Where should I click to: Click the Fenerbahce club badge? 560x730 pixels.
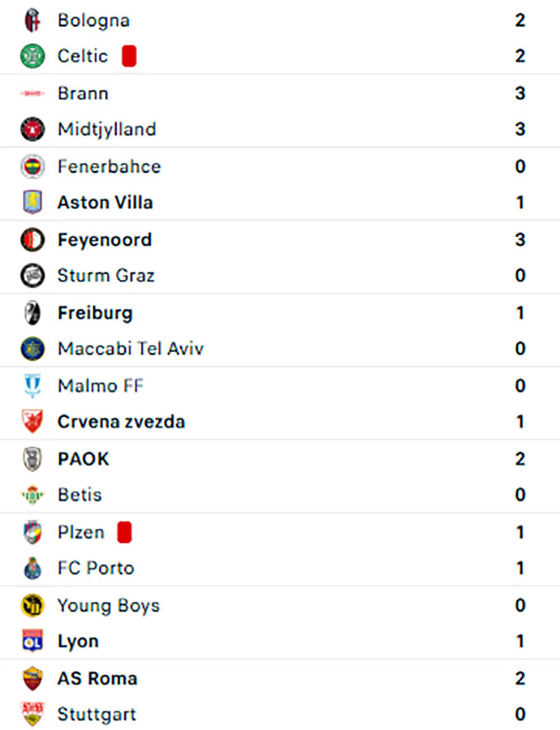click(x=32, y=166)
